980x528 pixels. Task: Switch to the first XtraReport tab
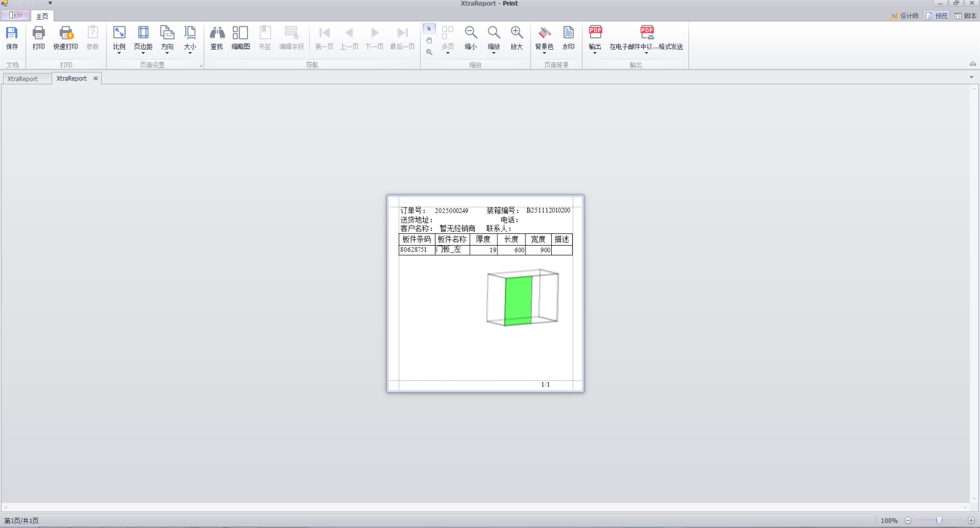(x=23, y=79)
